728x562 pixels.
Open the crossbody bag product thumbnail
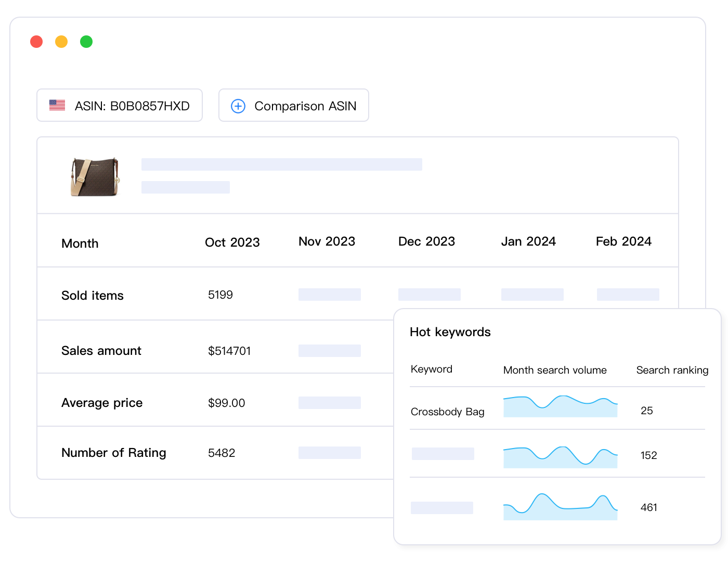(95, 177)
